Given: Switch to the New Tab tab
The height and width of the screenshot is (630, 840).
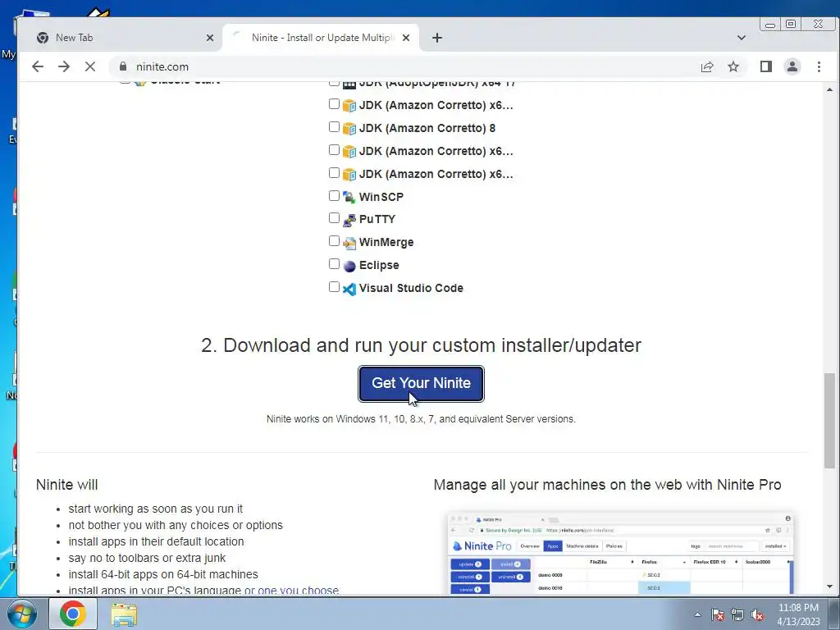Looking at the screenshot, I should pos(122,38).
